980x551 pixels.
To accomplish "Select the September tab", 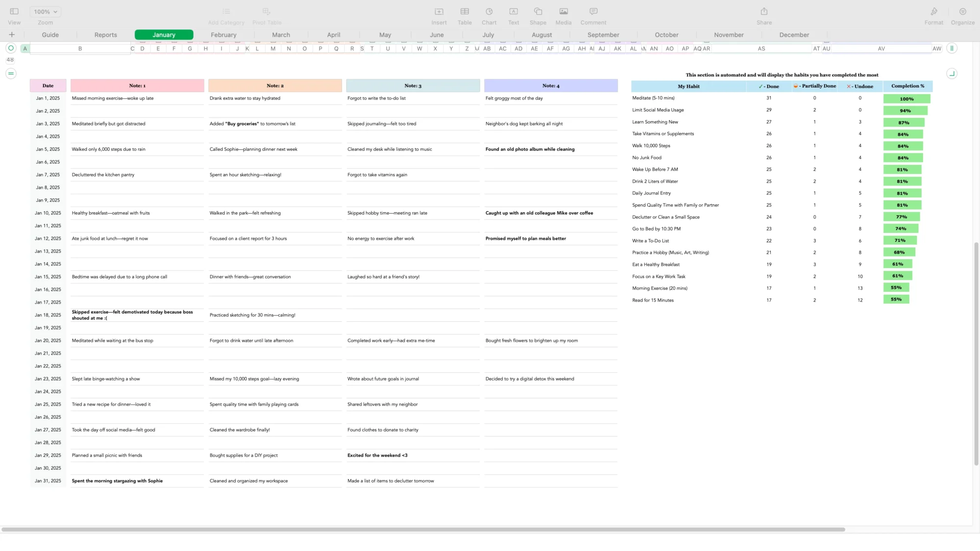I will pos(602,34).
